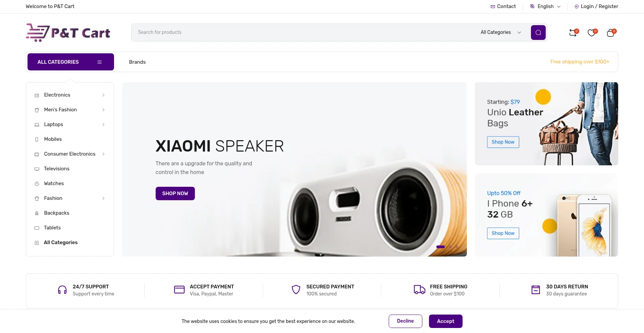Open the English language dropdown
644x333 pixels.
[x=545, y=6]
